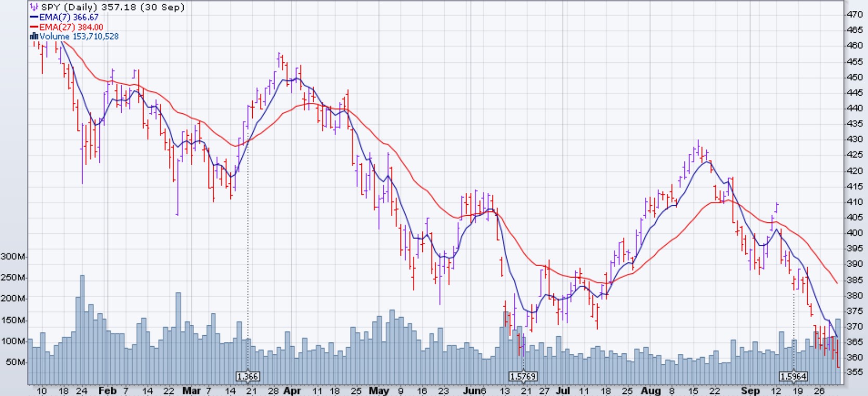Click the Sep label on the date axis
Image resolution: width=868 pixels, height=396 pixels.
coord(750,391)
